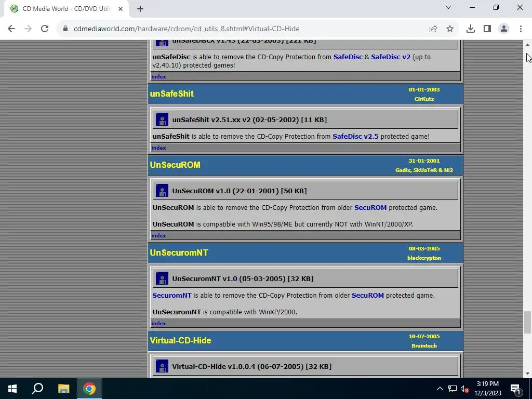Open the SecuromNT link
532x399 pixels.
click(171, 296)
